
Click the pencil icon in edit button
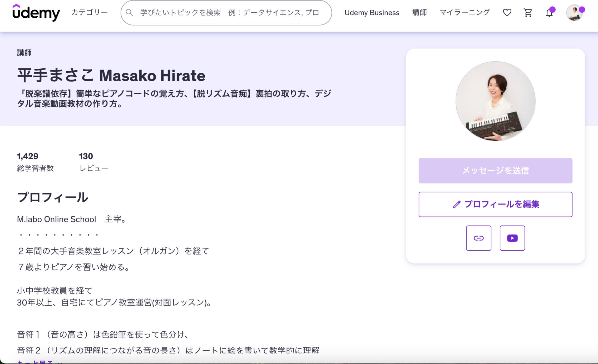(x=457, y=205)
